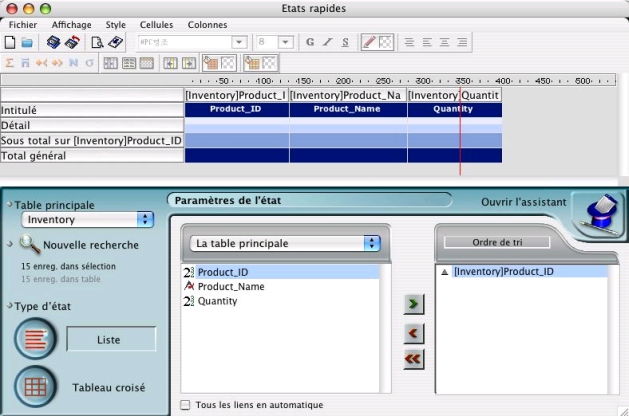Viewport: 629px width, 416px height.
Task: Click the open file folder icon
Action: (28, 43)
